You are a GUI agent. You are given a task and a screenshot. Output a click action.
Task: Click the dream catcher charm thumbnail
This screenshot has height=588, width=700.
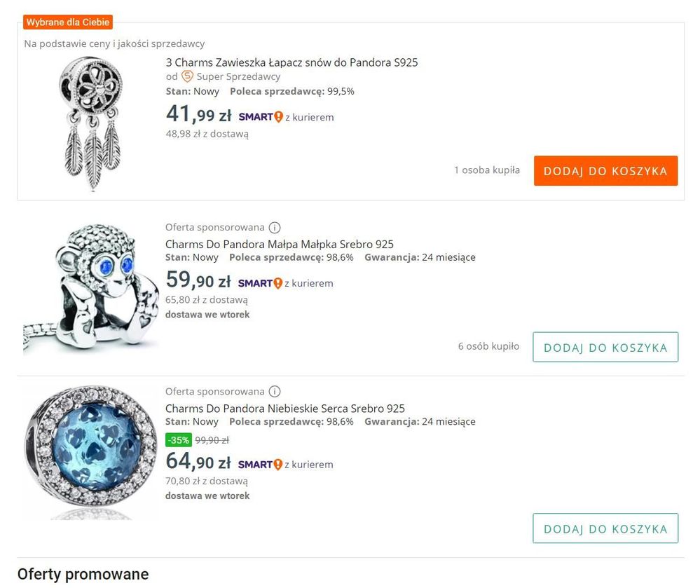click(x=91, y=123)
